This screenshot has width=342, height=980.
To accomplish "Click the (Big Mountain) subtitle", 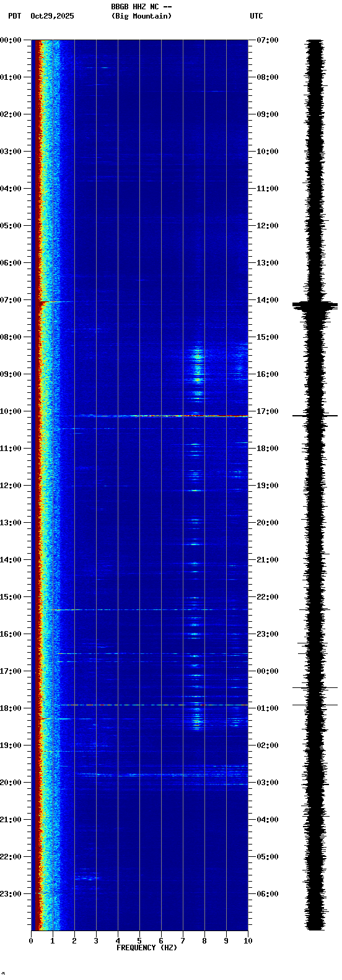I will point(141,16).
